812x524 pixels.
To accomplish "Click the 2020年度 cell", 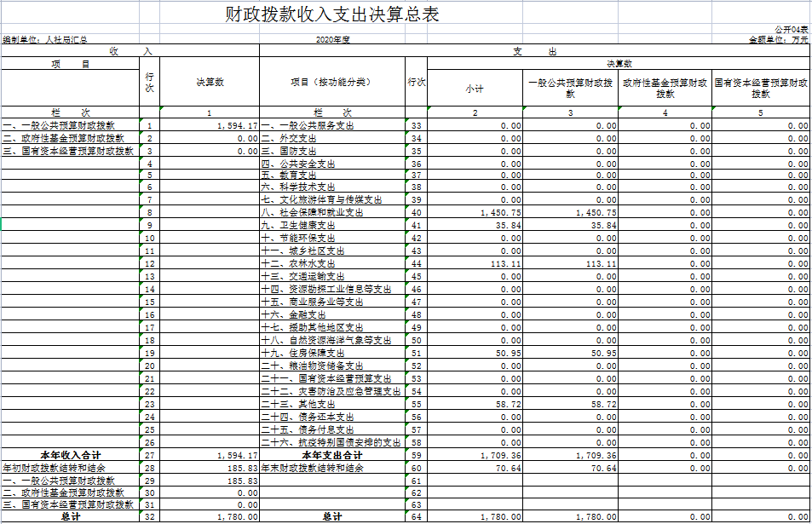I will [332, 39].
